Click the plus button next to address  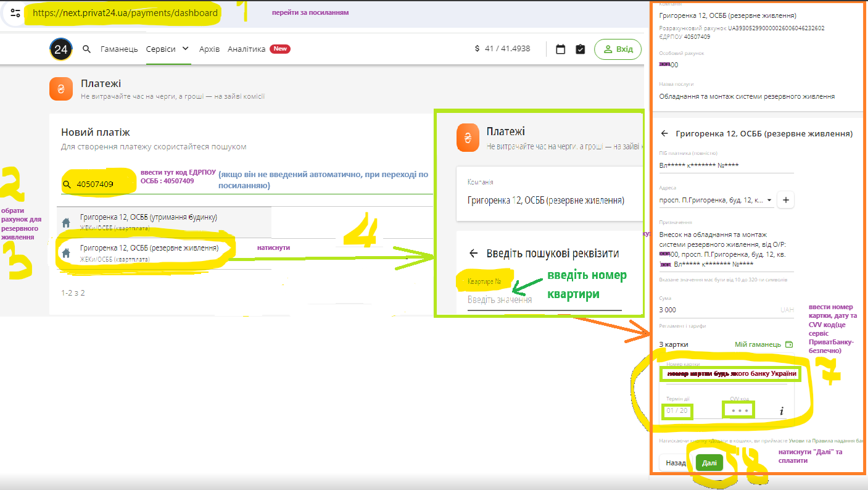[x=785, y=200]
